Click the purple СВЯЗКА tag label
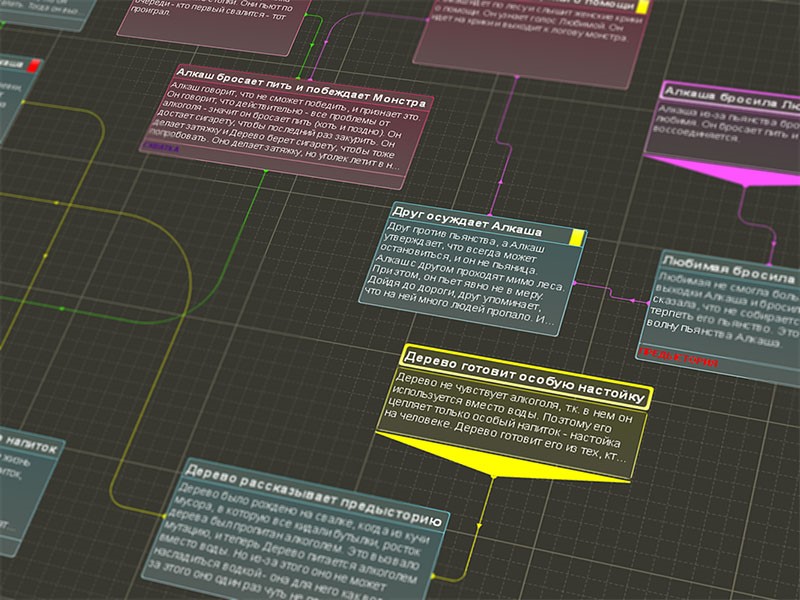Screen dimensions: 800x600 [161, 147]
